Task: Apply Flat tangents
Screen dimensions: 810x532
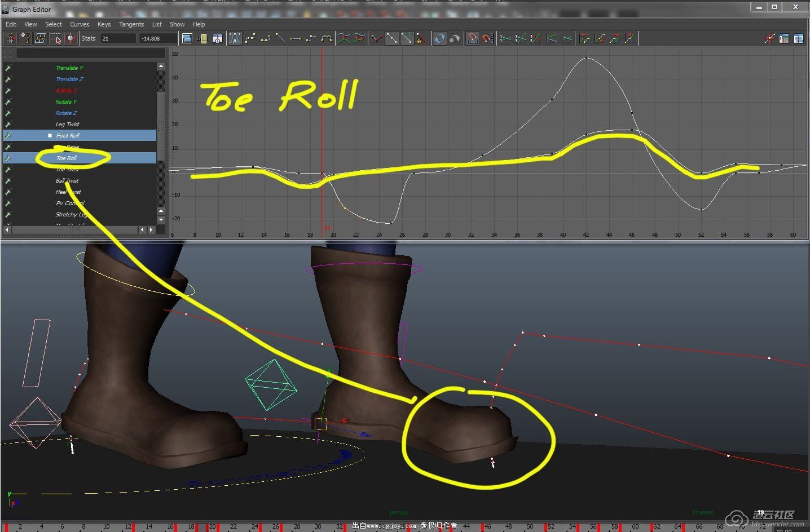Action: (296, 38)
